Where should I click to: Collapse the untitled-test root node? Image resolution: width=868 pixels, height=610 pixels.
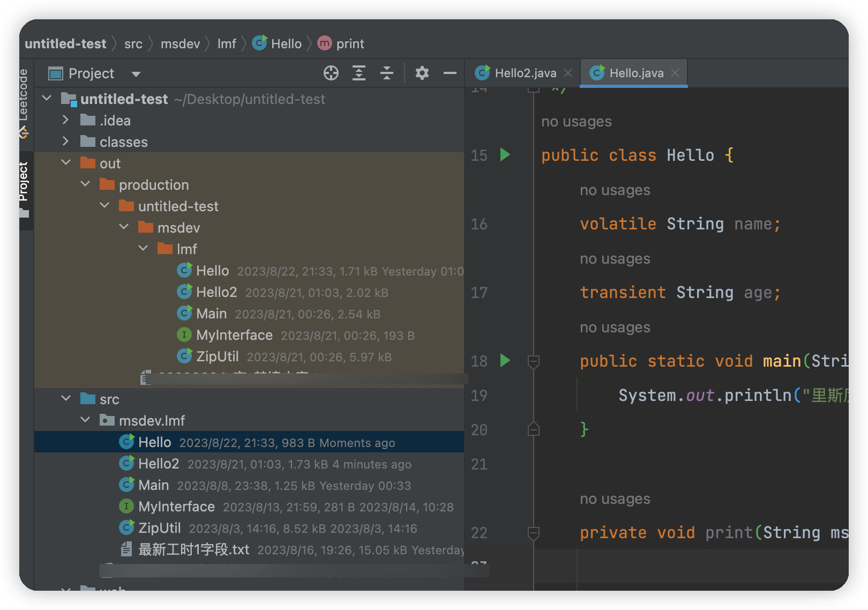(47, 99)
